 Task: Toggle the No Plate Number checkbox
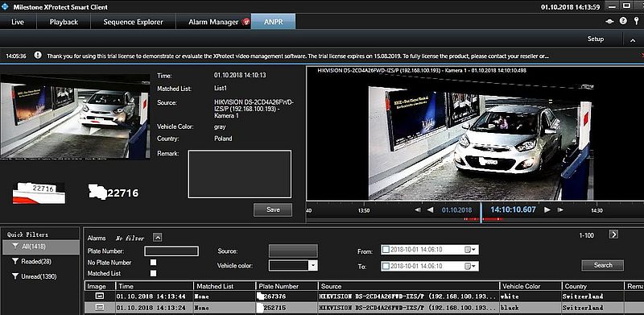pos(154,263)
